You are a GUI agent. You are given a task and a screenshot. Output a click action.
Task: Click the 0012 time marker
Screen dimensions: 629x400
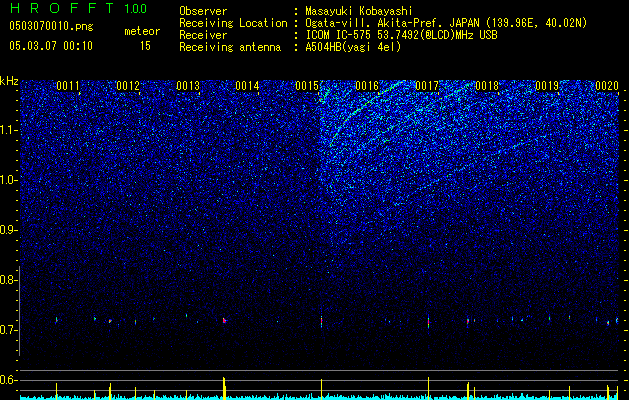pyautogui.click(x=128, y=86)
